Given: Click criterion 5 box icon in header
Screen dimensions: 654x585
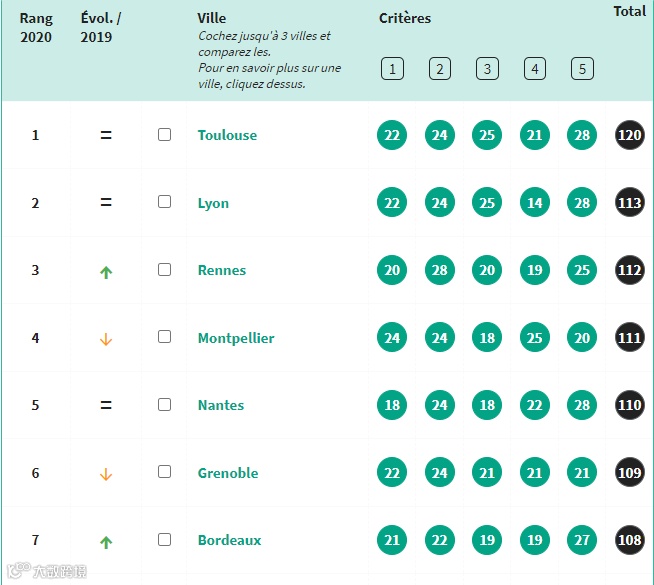Looking at the screenshot, I should tap(582, 69).
